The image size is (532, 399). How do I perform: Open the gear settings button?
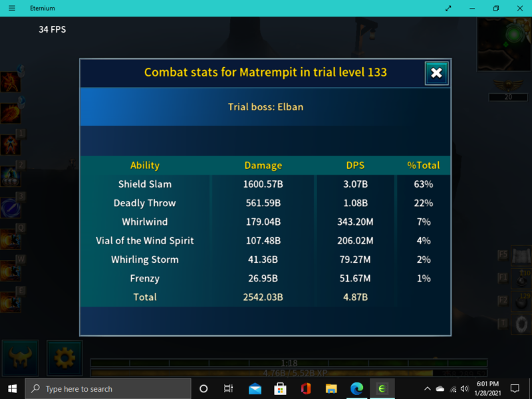click(65, 358)
